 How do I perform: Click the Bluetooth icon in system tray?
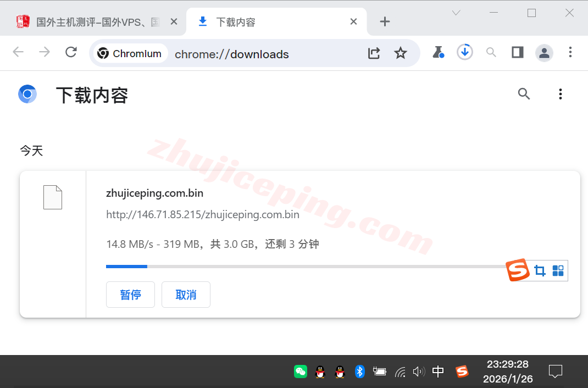(x=360, y=372)
